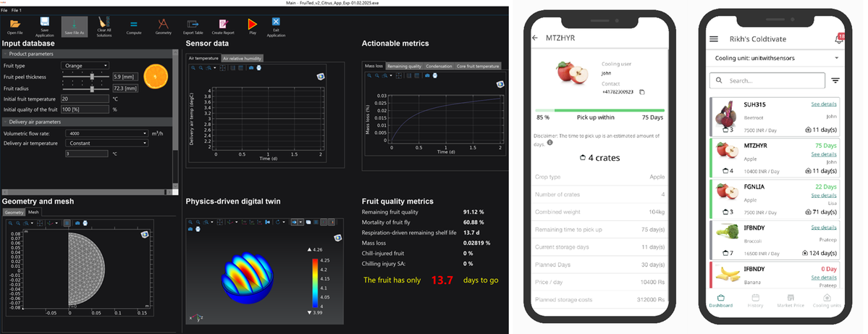
Task: Tap the filter icon beside search
Action: [x=835, y=80]
